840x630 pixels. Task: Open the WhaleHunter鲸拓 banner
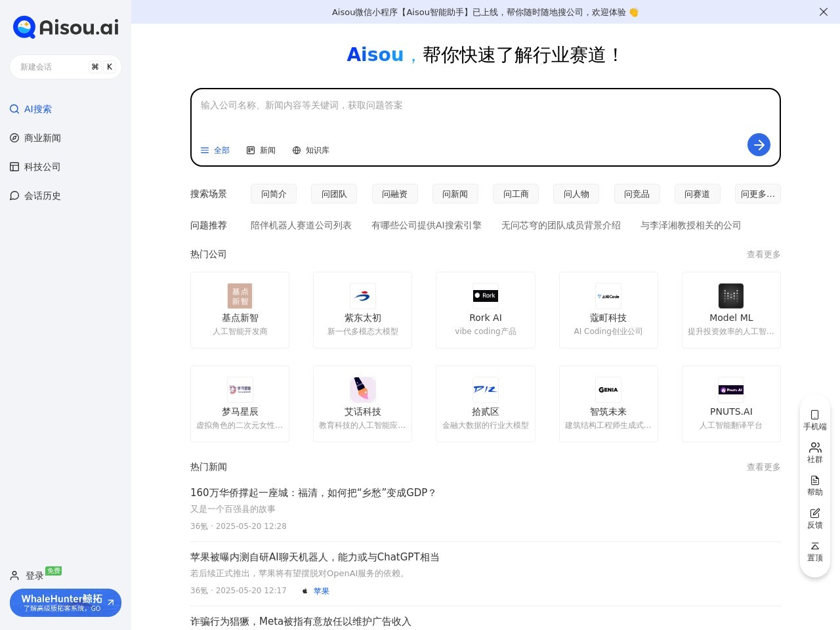pyautogui.click(x=66, y=602)
